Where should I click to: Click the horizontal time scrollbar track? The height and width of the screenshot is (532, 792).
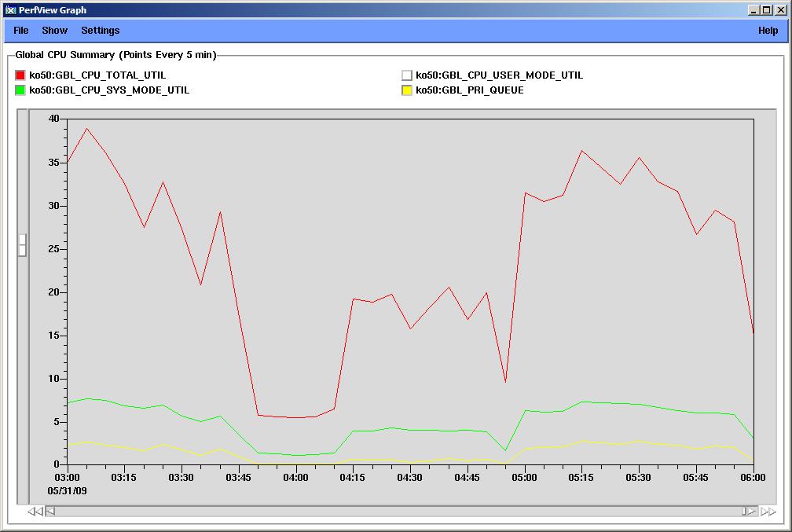393,512
